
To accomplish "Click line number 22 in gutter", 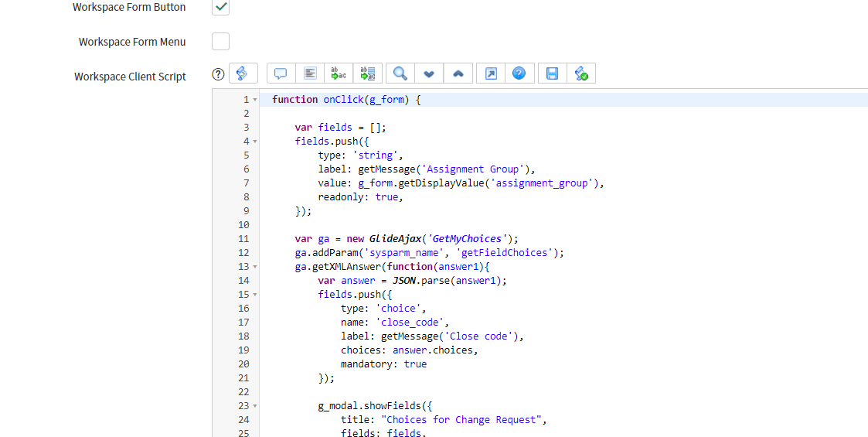I will coord(243,392).
